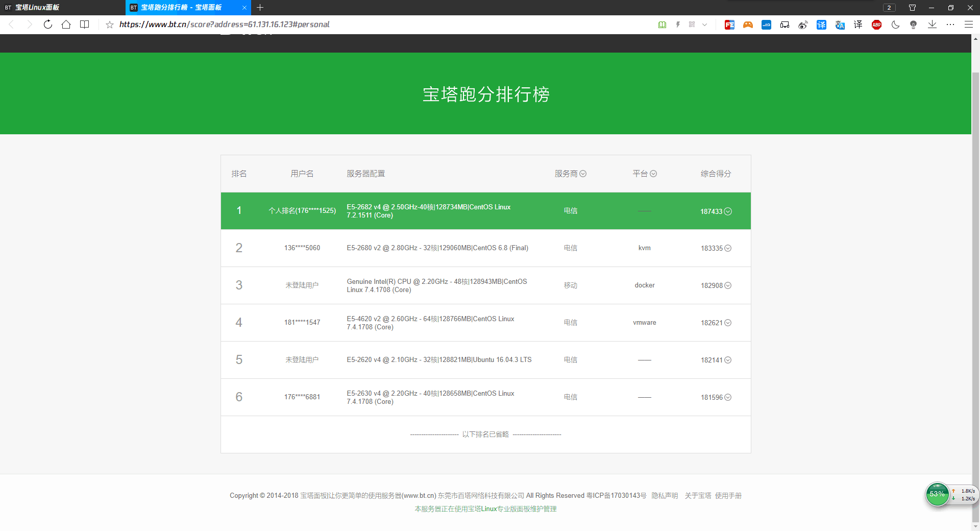Toggle green reading mode icon in address bar
Image resolution: width=980 pixels, height=531 pixels.
662,25
